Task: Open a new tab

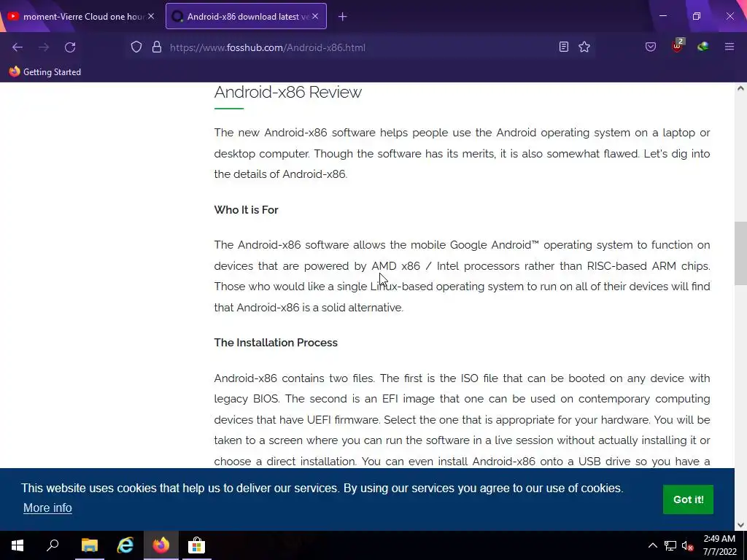Action: pyautogui.click(x=343, y=17)
